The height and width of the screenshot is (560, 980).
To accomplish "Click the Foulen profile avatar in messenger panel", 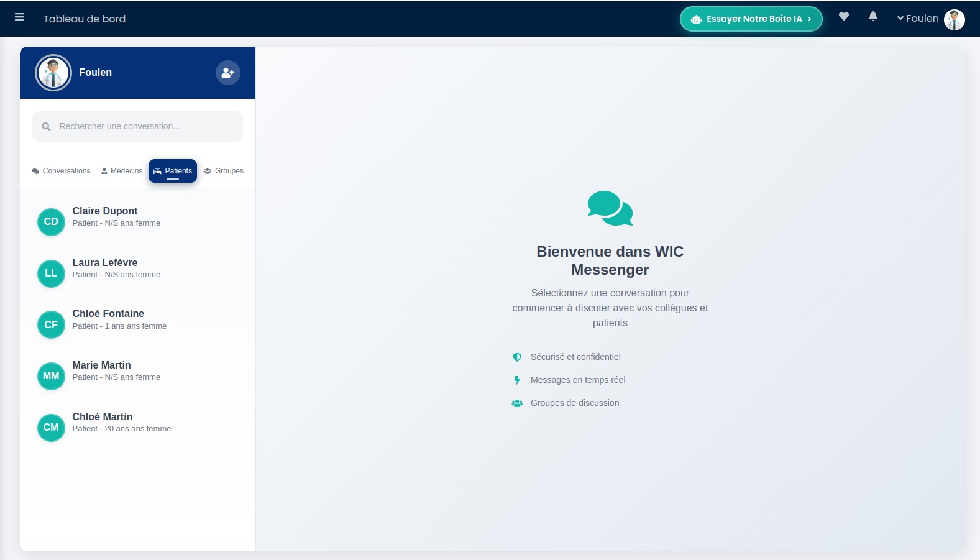I will tap(53, 73).
